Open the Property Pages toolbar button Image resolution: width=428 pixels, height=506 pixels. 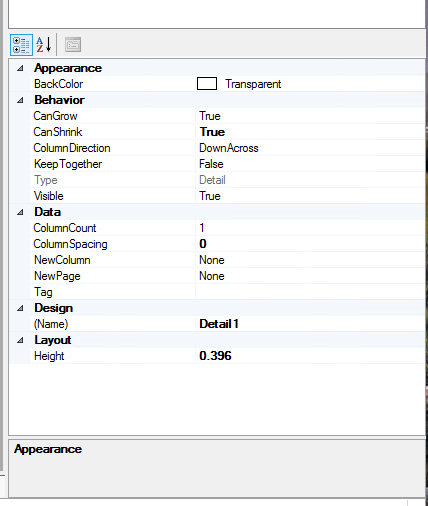click(73, 45)
